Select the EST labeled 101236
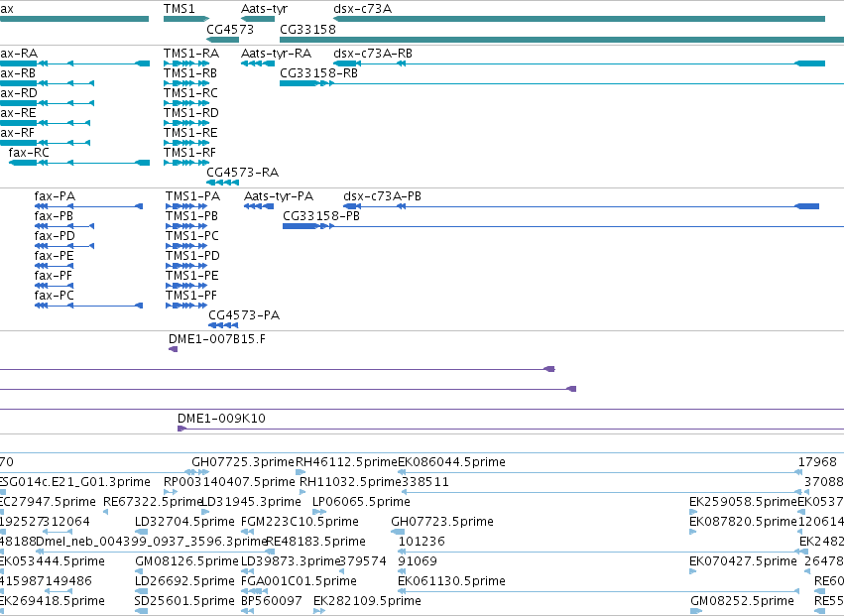844x616 pixels. pos(422,543)
